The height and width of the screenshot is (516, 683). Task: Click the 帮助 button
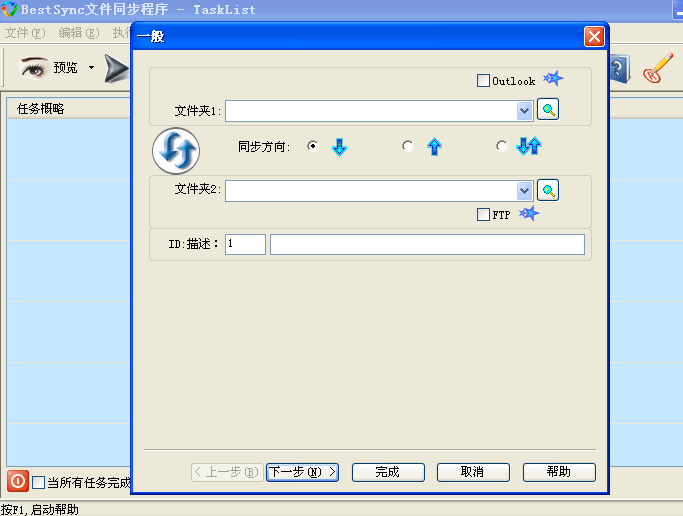click(x=559, y=472)
